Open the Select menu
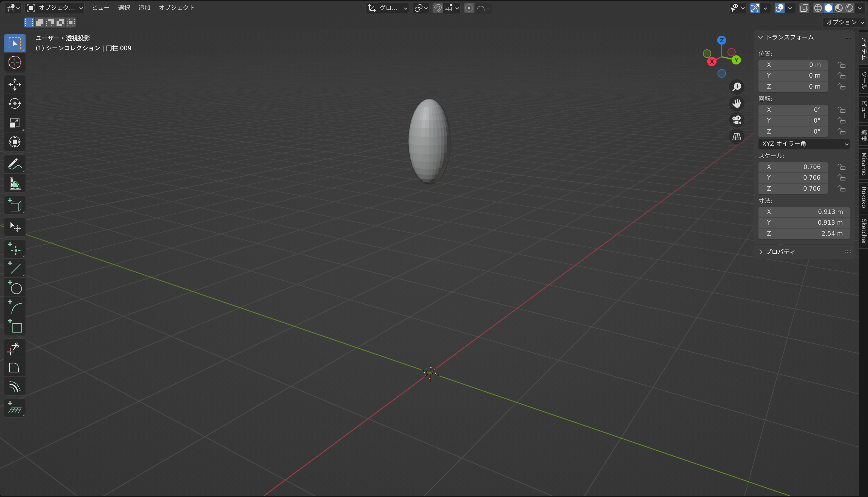 tap(124, 7)
